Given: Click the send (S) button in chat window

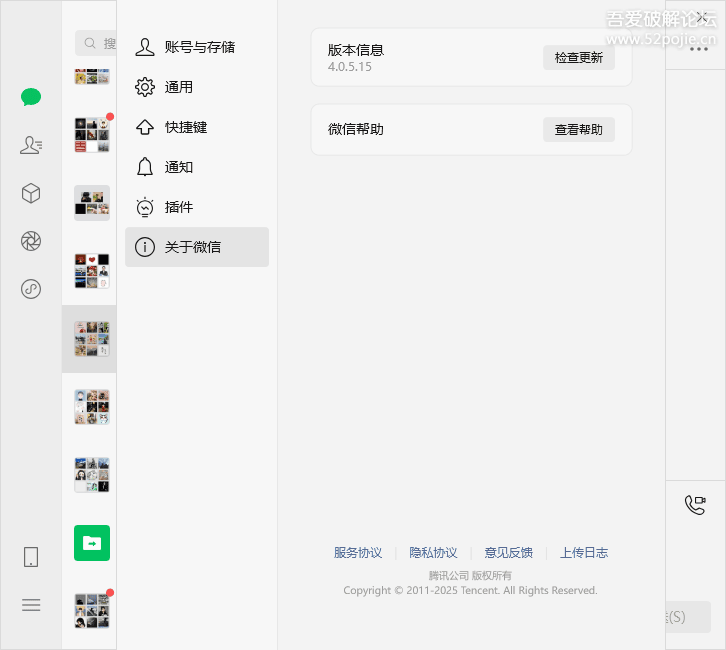Looking at the screenshot, I should 688,617.
